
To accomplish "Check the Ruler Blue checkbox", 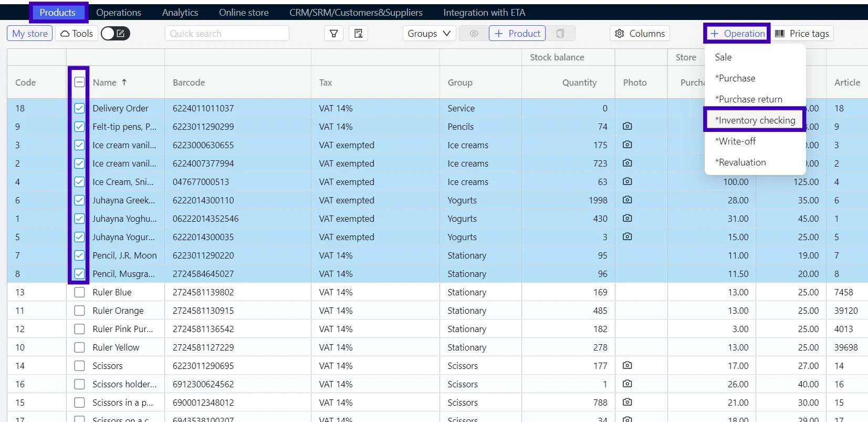I will tap(79, 292).
